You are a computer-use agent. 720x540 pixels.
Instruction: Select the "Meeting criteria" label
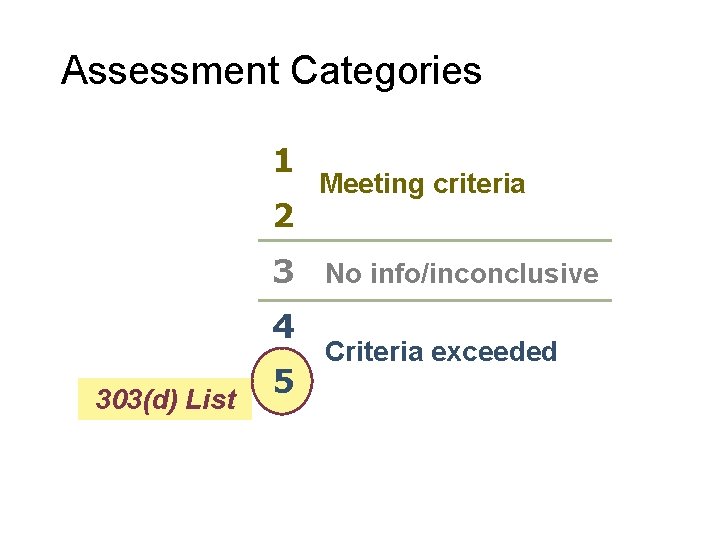pos(421,184)
